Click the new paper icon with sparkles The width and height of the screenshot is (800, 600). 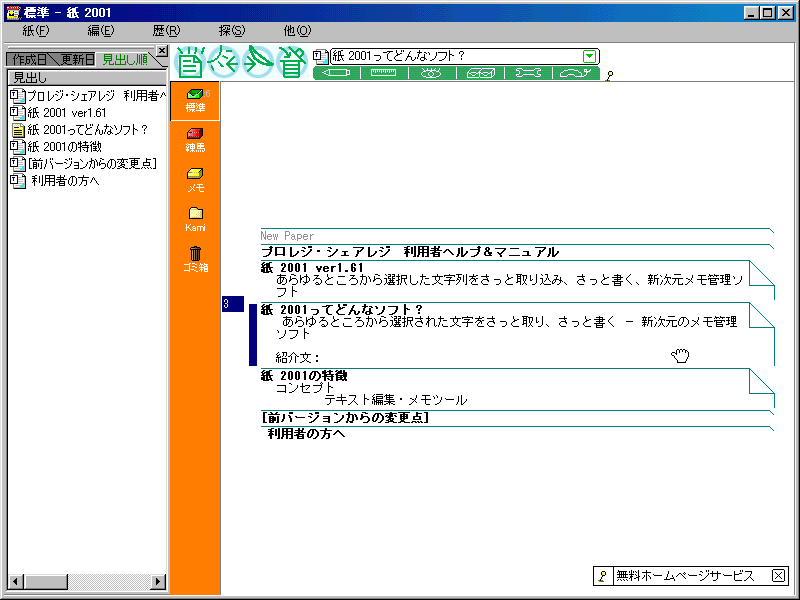click(190, 62)
